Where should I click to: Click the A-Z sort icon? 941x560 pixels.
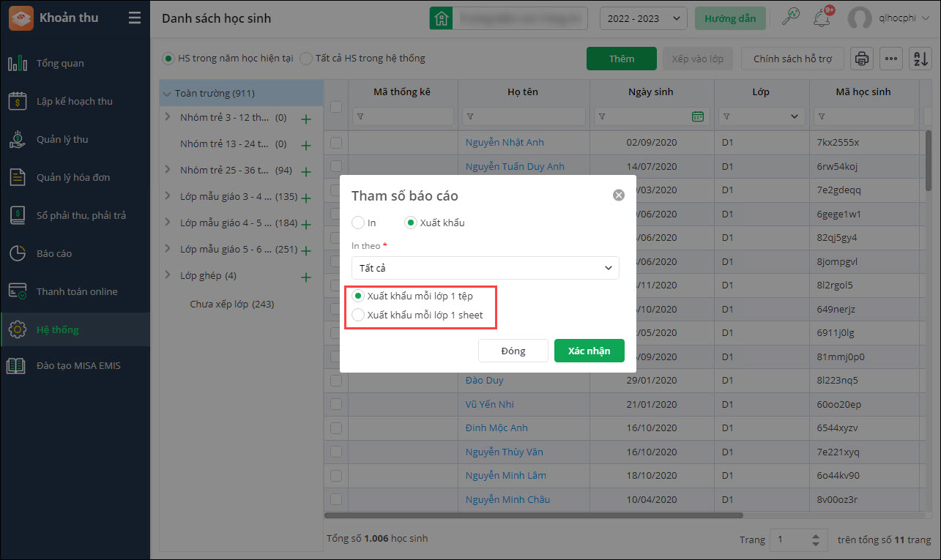tap(920, 59)
